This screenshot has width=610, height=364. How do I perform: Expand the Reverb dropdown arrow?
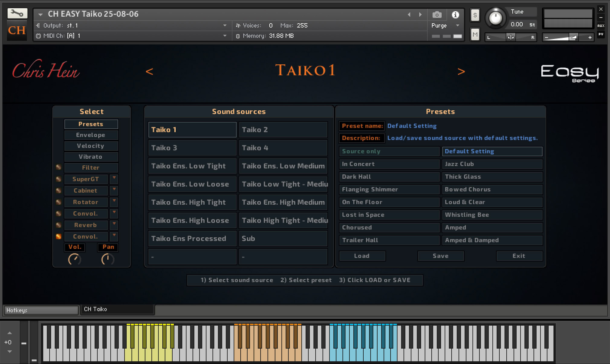pyautogui.click(x=114, y=224)
